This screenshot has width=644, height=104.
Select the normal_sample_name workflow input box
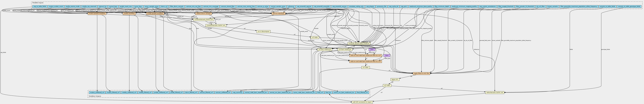[x=278, y=6]
